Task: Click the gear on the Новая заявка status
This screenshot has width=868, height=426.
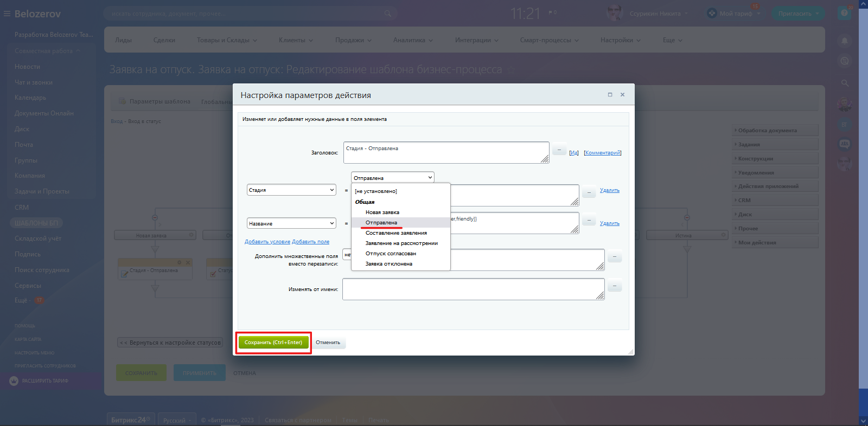Action: [x=191, y=235]
